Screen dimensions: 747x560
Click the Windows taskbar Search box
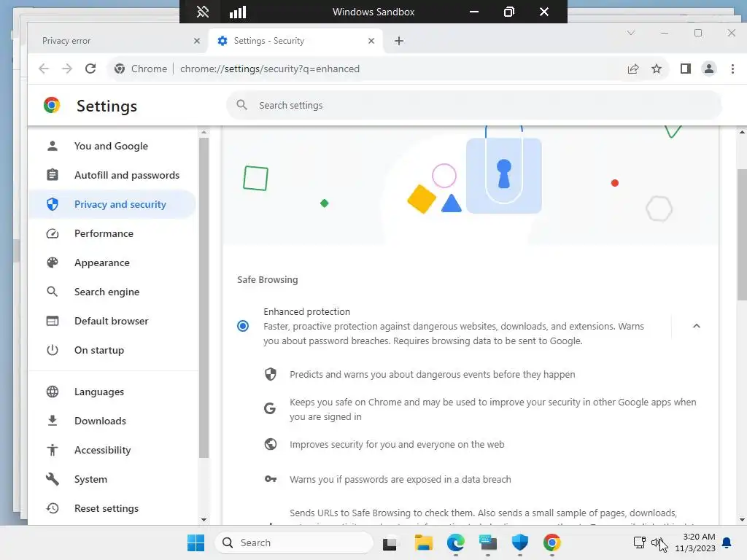[x=294, y=542]
